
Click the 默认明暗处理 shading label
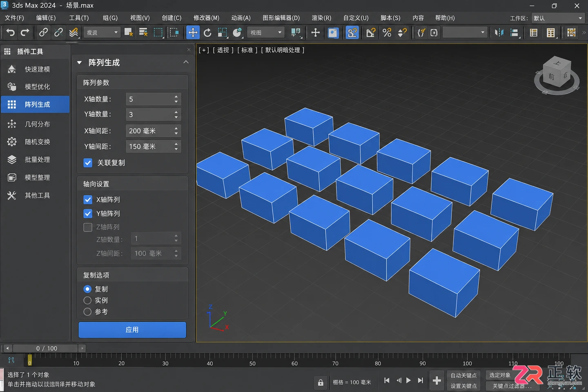pos(283,50)
